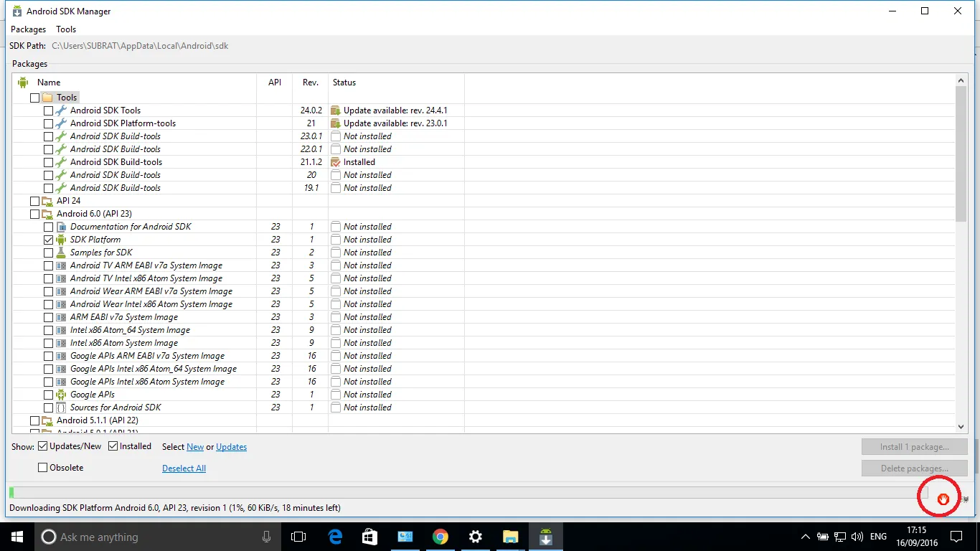Click the Documentation for Android SDK icon
The width and height of the screenshot is (980, 551).
(x=61, y=227)
